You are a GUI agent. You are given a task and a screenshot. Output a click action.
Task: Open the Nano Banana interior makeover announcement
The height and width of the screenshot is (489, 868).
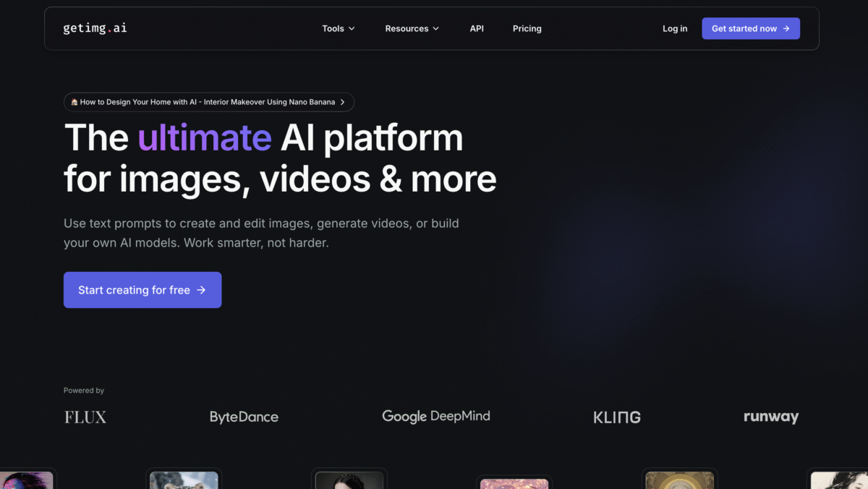209,102
